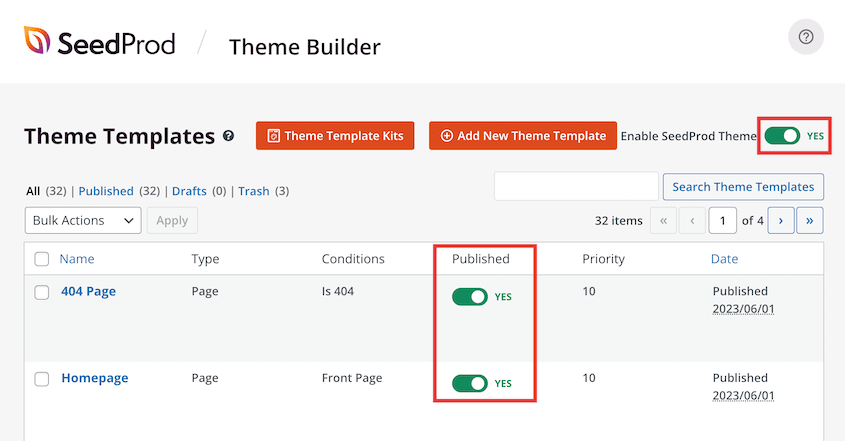Go to last page arrow
This screenshot has height=441, width=845.
pos(810,220)
